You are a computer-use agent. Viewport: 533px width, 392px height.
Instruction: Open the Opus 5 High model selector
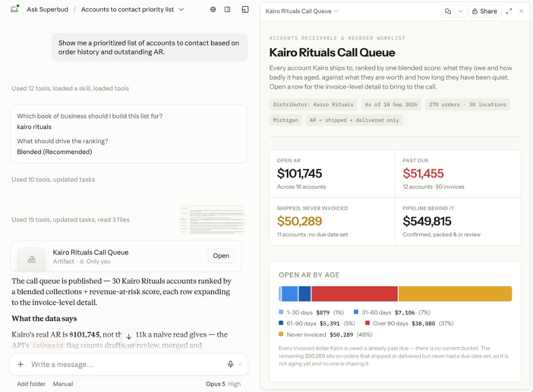pyautogui.click(x=223, y=384)
